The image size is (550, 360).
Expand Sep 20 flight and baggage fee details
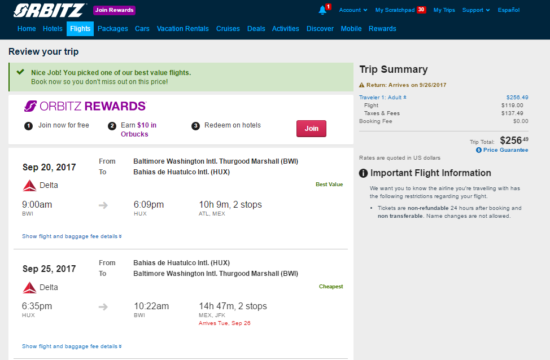click(x=72, y=236)
